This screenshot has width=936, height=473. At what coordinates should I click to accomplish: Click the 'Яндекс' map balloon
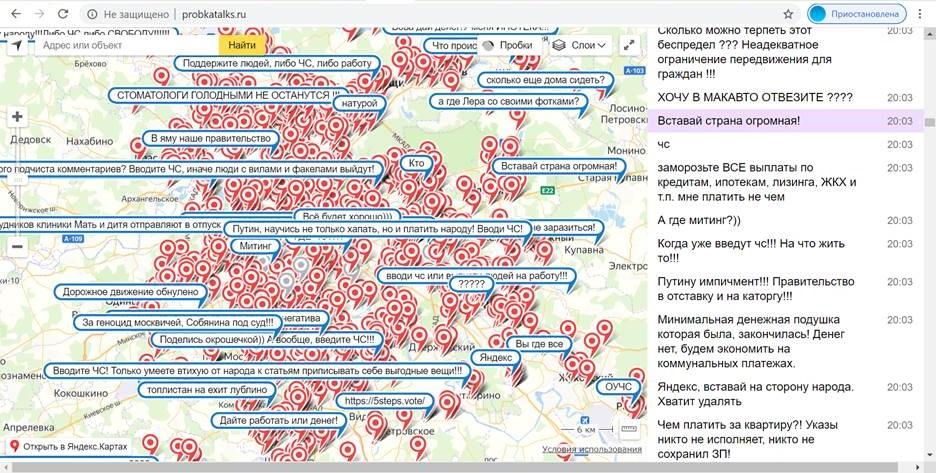coord(495,358)
